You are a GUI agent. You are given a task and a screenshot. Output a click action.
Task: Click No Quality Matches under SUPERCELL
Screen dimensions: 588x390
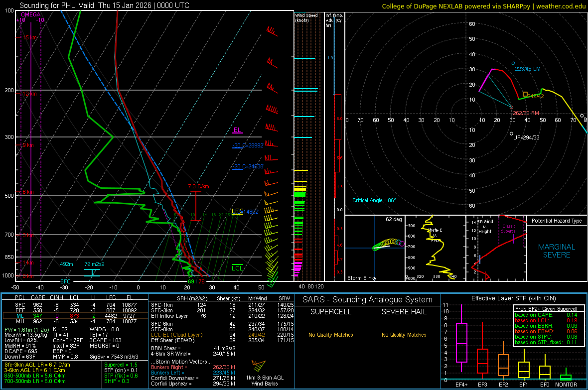point(331,335)
